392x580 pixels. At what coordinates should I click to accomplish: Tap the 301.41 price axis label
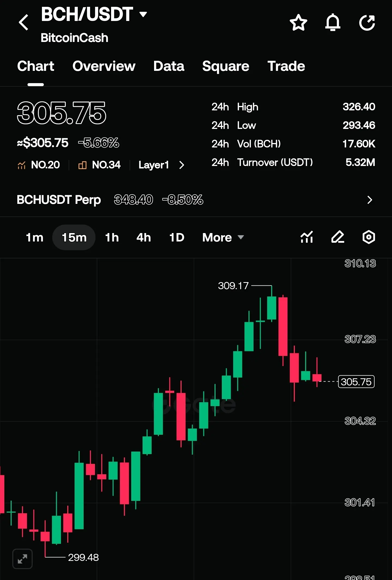360,502
